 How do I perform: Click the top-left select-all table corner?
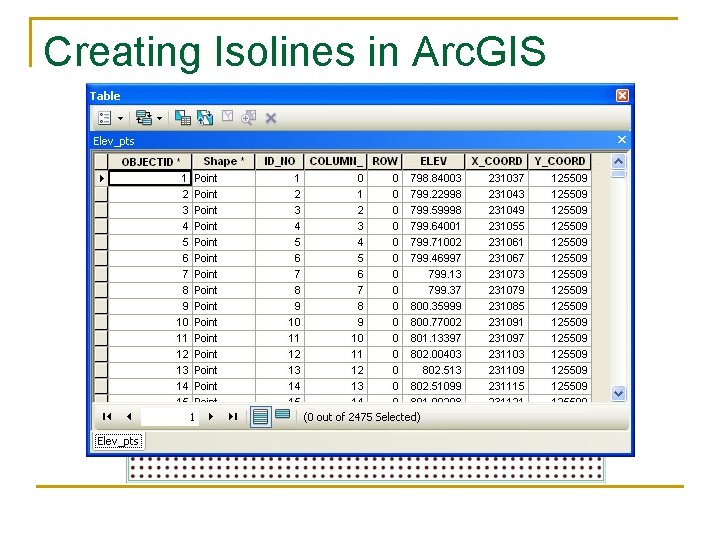click(x=101, y=162)
